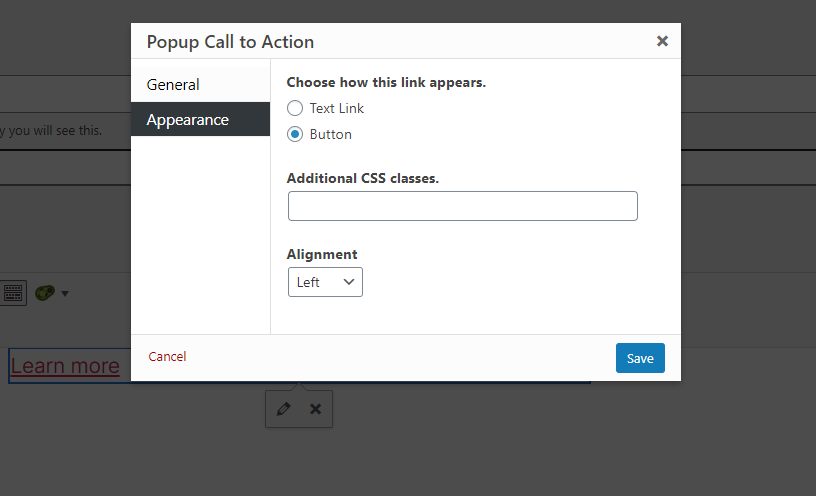Open the Alignment dropdown
The width and height of the screenshot is (816, 496).
[325, 282]
